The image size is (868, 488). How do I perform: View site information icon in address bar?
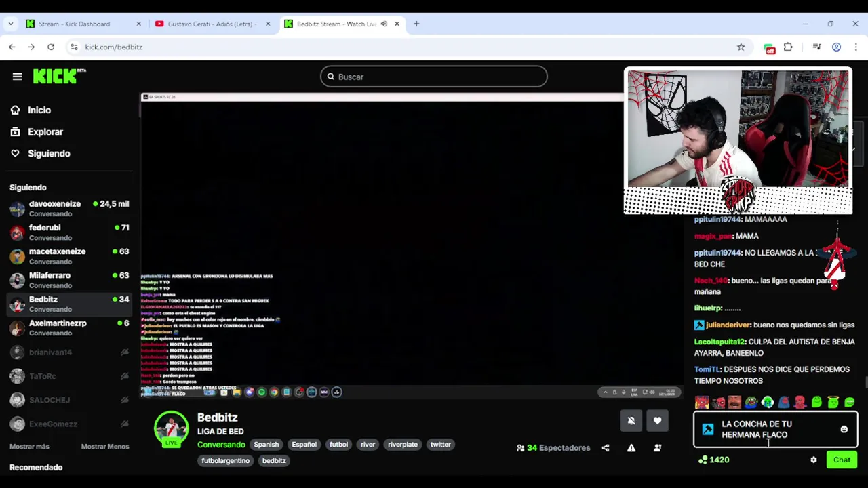[73, 47]
